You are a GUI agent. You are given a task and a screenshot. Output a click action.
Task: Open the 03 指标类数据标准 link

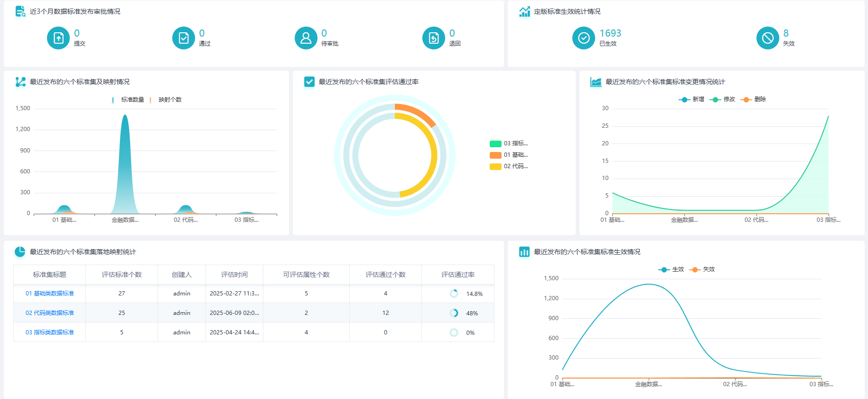50,332
